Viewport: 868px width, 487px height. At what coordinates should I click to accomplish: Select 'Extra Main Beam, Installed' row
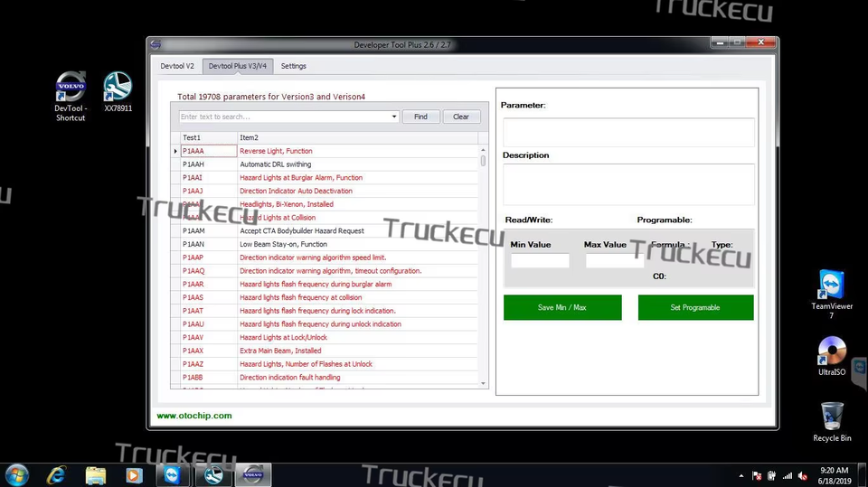(329, 351)
